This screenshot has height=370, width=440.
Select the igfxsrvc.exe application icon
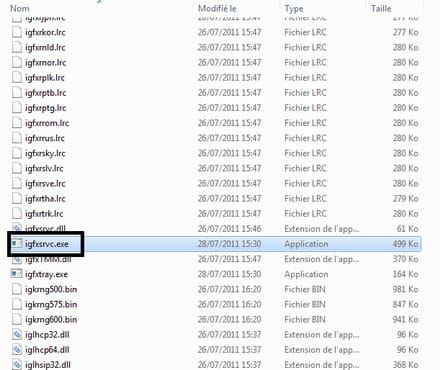coord(17,244)
